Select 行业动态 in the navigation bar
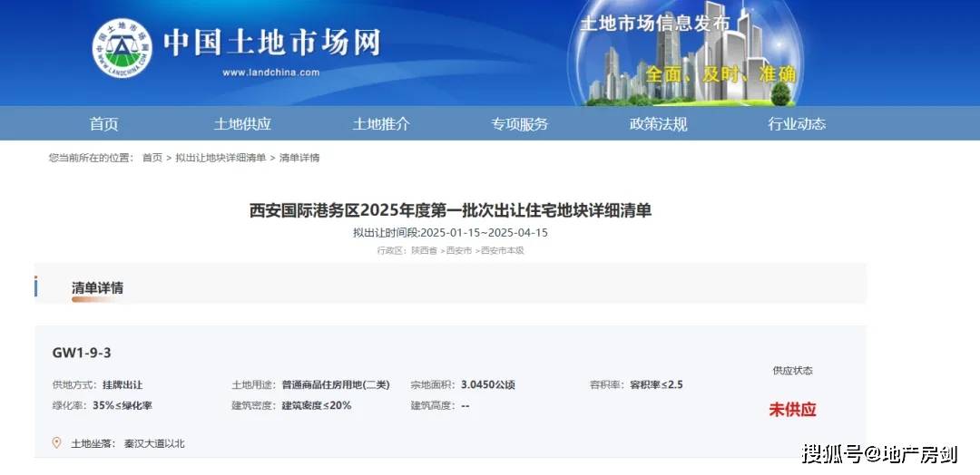The image size is (980, 475). [x=797, y=124]
